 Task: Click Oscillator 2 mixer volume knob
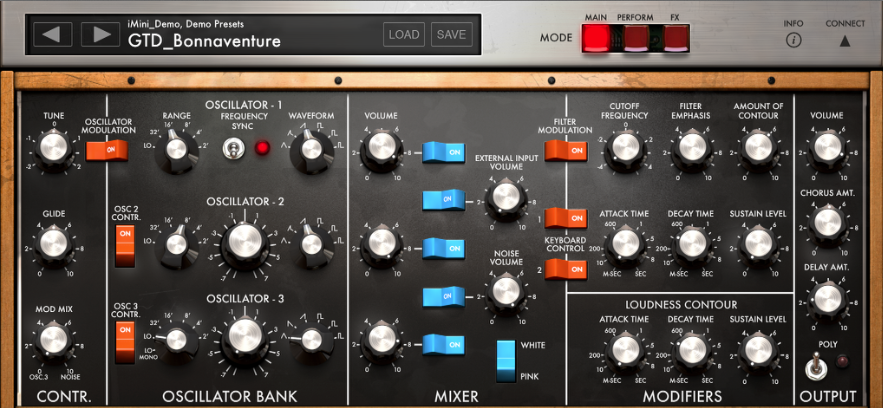[382, 244]
